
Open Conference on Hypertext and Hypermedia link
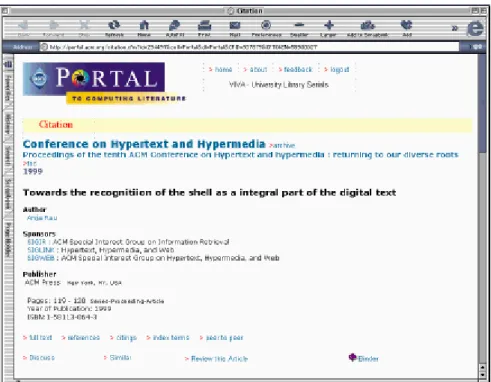[x=144, y=144]
